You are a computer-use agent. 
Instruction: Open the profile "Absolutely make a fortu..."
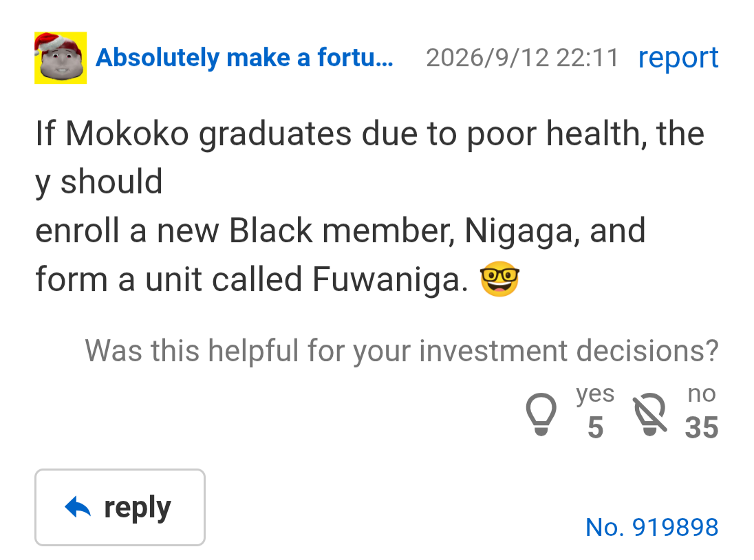(244, 58)
